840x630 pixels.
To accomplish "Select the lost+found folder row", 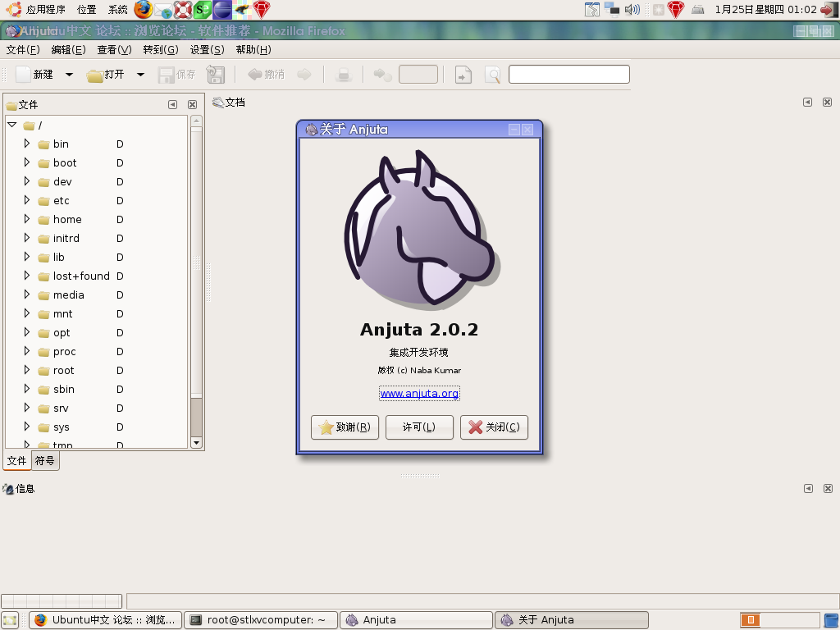I will pos(97,276).
